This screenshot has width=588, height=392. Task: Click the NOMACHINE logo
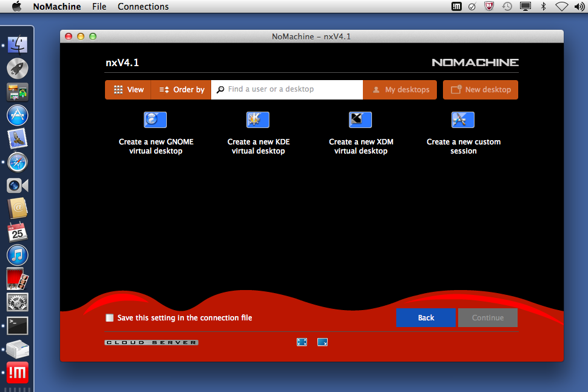(x=475, y=63)
